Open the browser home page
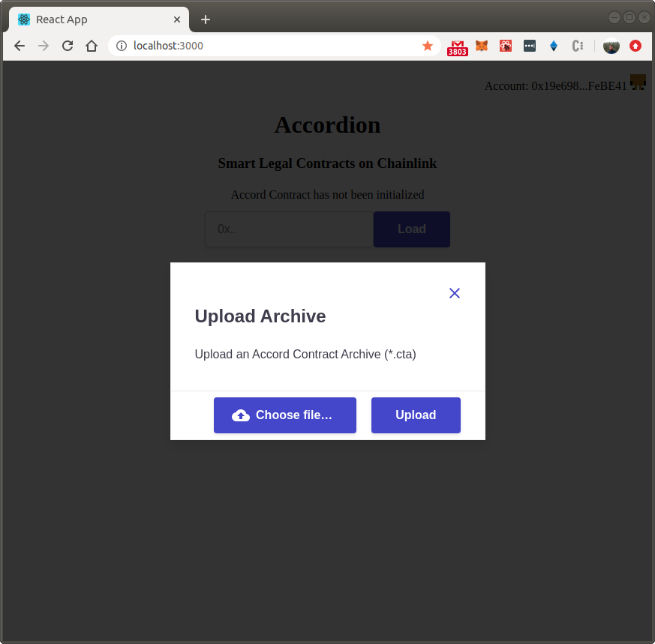This screenshot has height=644, width=655. pos(92,46)
